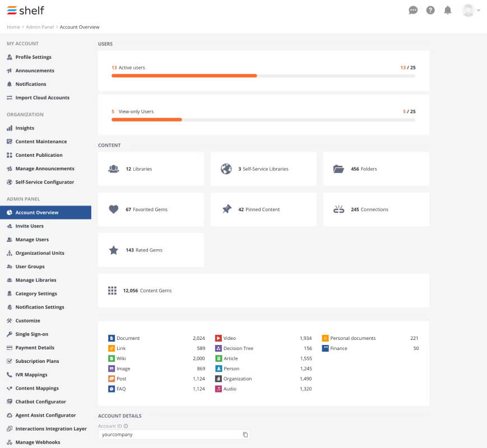Click the Home breadcrumb link
The image size is (487, 448).
pos(13,27)
